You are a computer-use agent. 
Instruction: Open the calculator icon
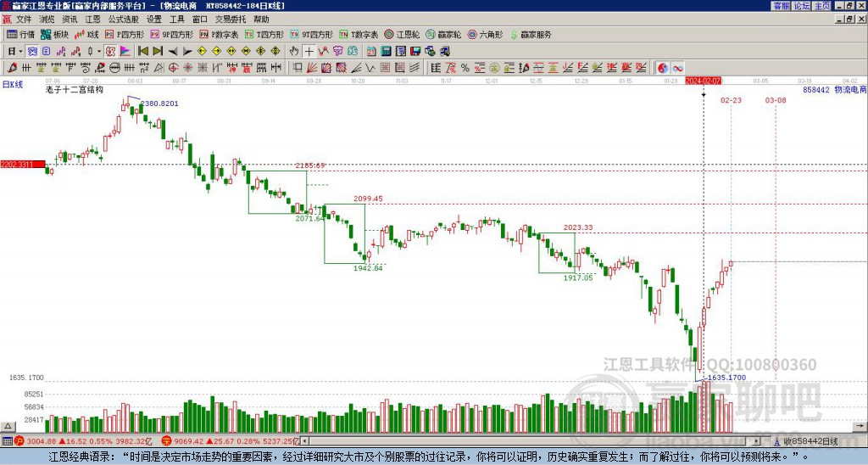pyautogui.click(x=386, y=52)
